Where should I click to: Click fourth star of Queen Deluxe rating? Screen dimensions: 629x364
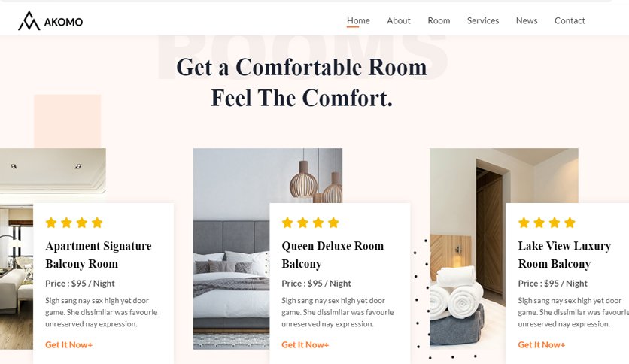333,223
